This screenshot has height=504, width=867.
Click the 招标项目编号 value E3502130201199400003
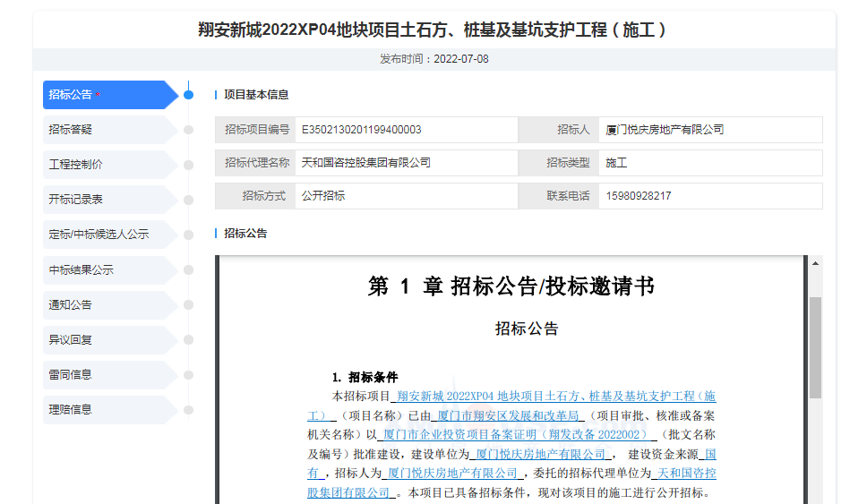(361, 130)
